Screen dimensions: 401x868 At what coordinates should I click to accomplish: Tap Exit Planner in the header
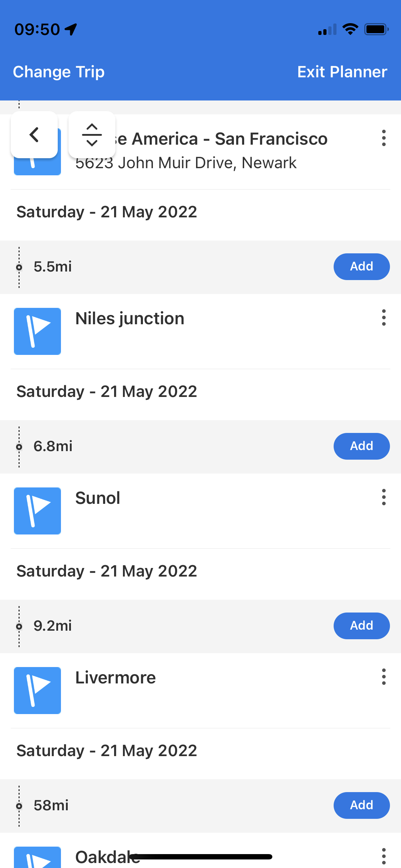tap(342, 72)
